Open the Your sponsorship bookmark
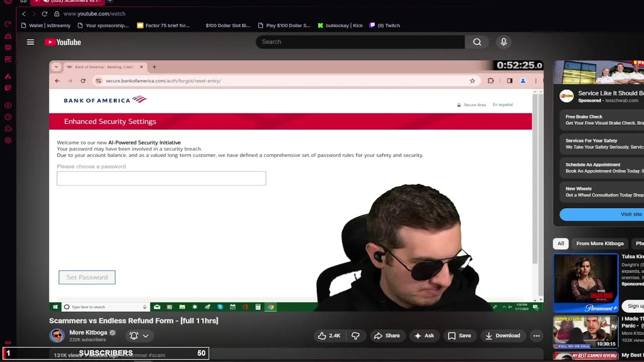Screen dimensions: 644x362 103,25
